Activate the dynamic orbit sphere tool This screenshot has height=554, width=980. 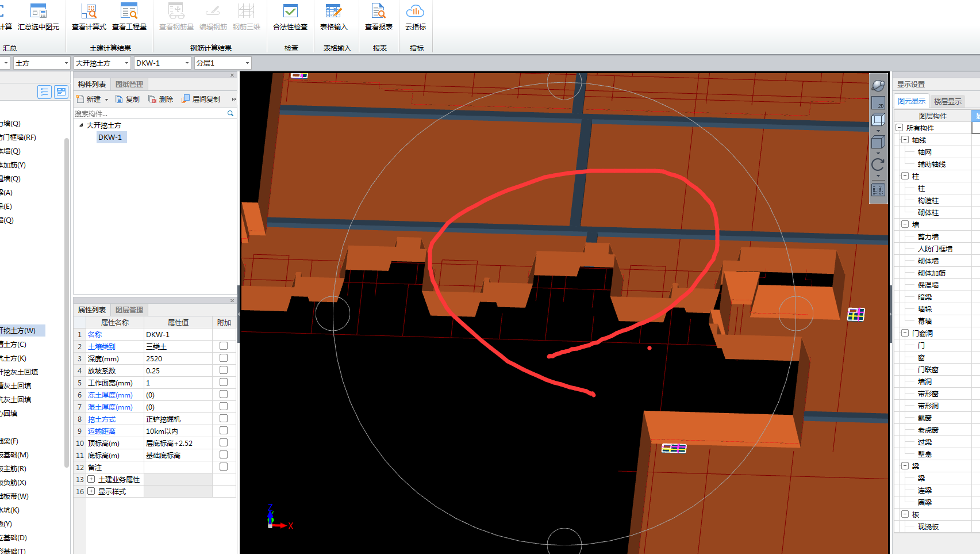(x=878, y=86)
